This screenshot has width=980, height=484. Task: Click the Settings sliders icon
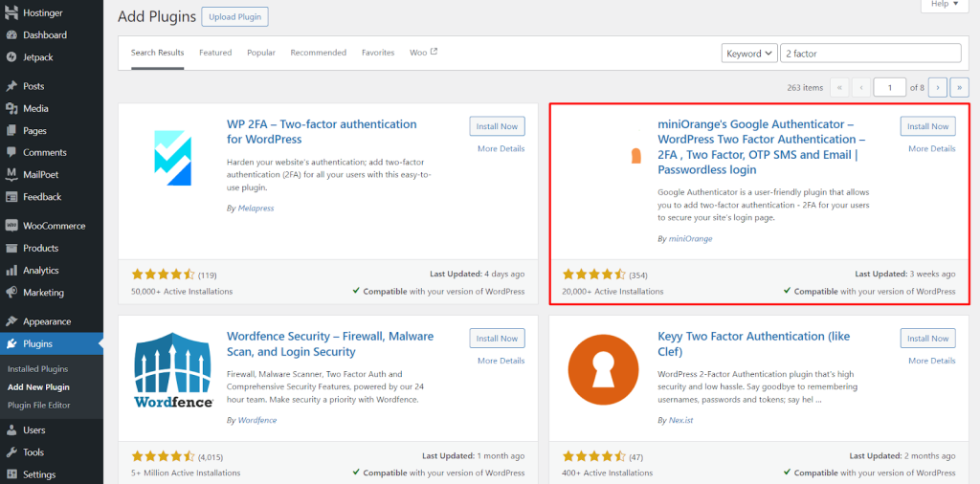[x=11, y=474]
